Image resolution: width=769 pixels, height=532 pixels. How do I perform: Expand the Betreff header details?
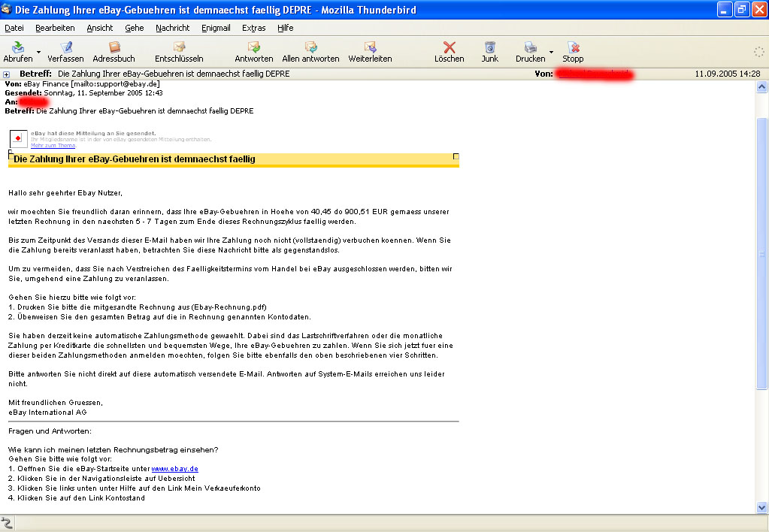tap(6, 74)
